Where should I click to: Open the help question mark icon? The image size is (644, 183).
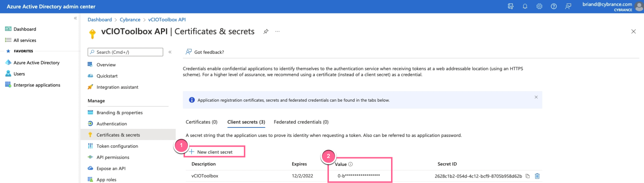554,7
